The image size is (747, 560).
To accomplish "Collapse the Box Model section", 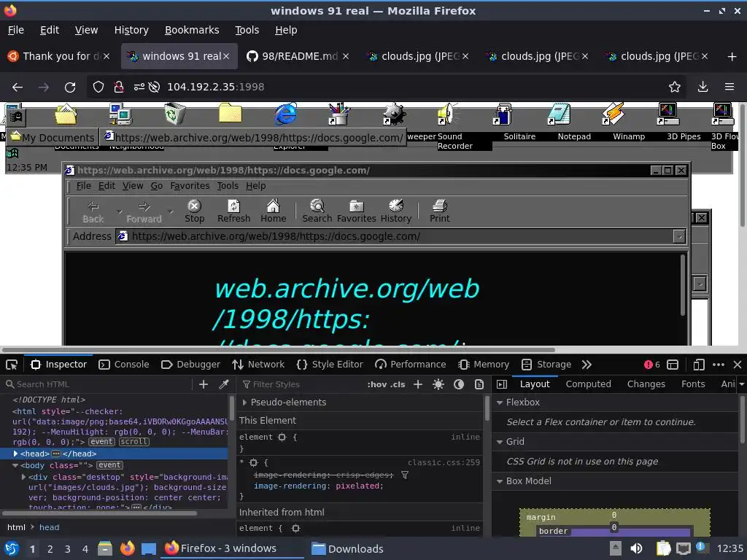I will 500,481.
